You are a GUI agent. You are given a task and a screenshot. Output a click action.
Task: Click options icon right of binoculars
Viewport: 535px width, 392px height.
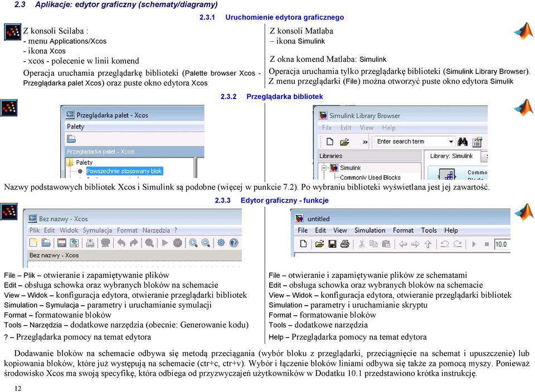tap(477, 141)
